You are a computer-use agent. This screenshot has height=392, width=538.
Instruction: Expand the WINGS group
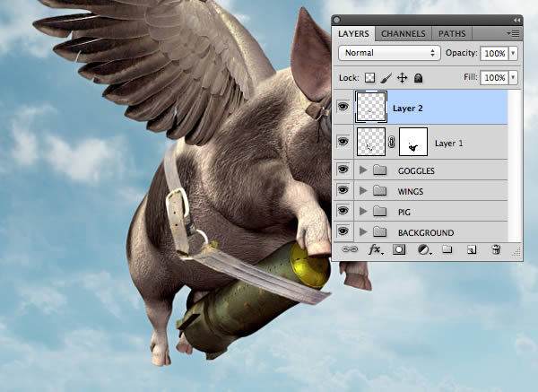click(363, 190)
